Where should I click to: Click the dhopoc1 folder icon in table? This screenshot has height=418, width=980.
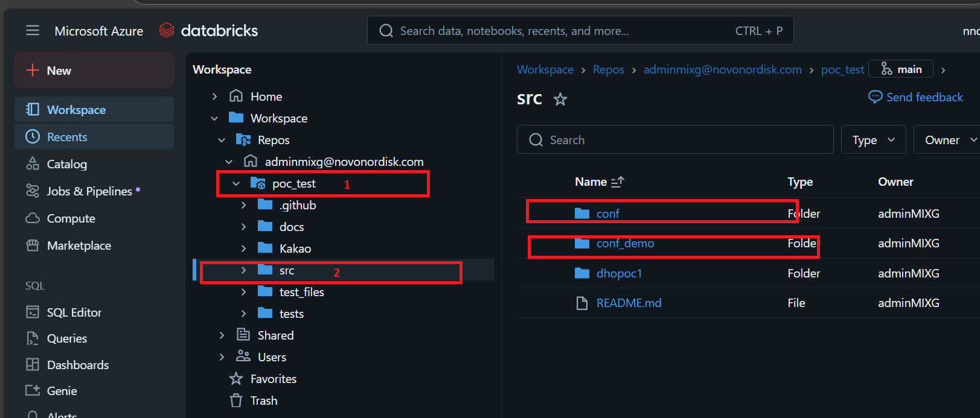tap(582, 273)
